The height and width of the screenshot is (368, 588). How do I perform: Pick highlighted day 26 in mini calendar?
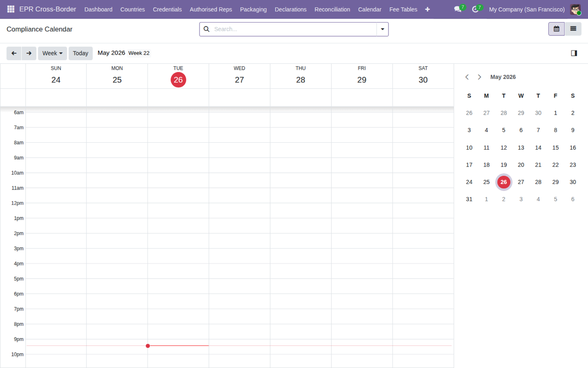(504, 182)
